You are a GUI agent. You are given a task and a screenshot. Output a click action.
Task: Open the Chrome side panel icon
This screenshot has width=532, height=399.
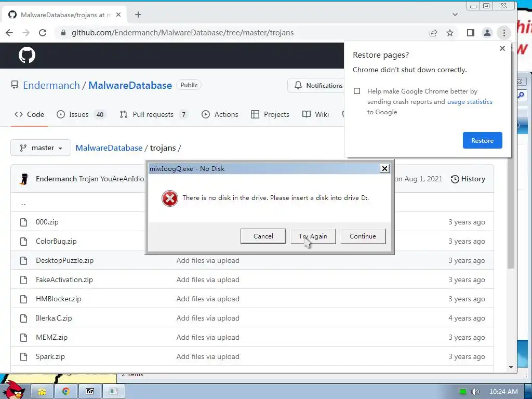point(470,33)
